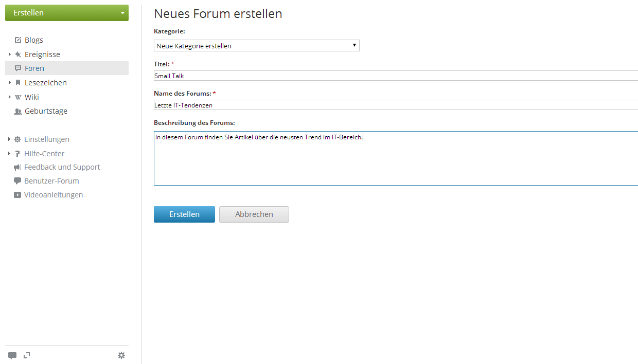Open the Hilfe-Center link
The height and width of the screenshot is (364, 638).
point(44,154)
